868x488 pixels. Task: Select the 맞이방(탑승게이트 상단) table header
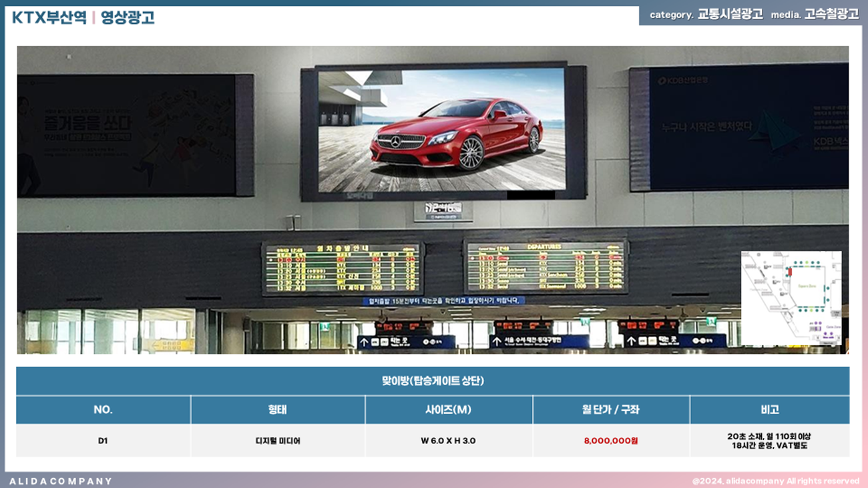tap(433, 381)
